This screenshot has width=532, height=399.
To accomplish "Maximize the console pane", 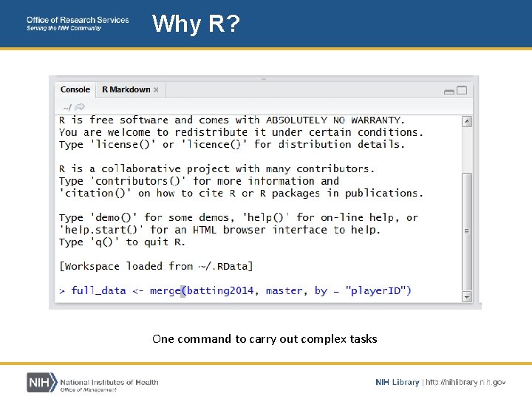I will pyautogui.click(x=462, y=90).
